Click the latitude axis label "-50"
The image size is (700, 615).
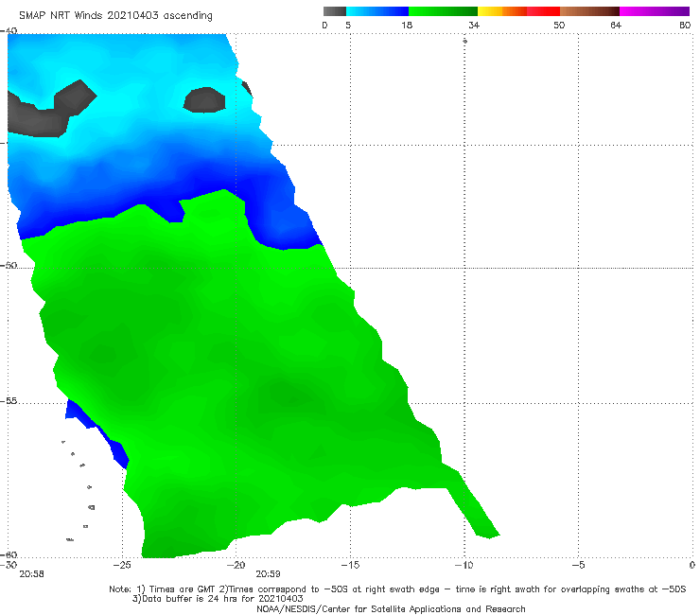(x=9, y=265)
